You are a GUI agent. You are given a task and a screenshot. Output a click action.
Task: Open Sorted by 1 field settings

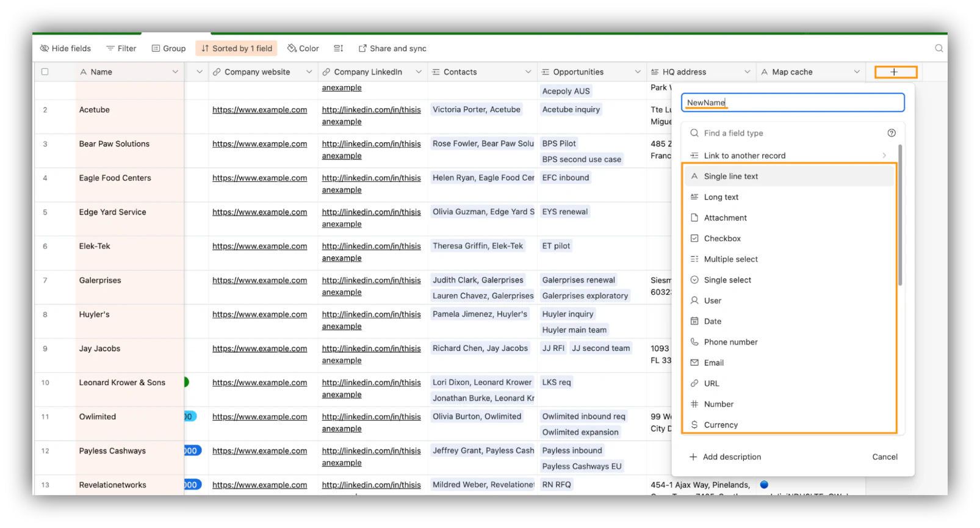click(236, 48)
